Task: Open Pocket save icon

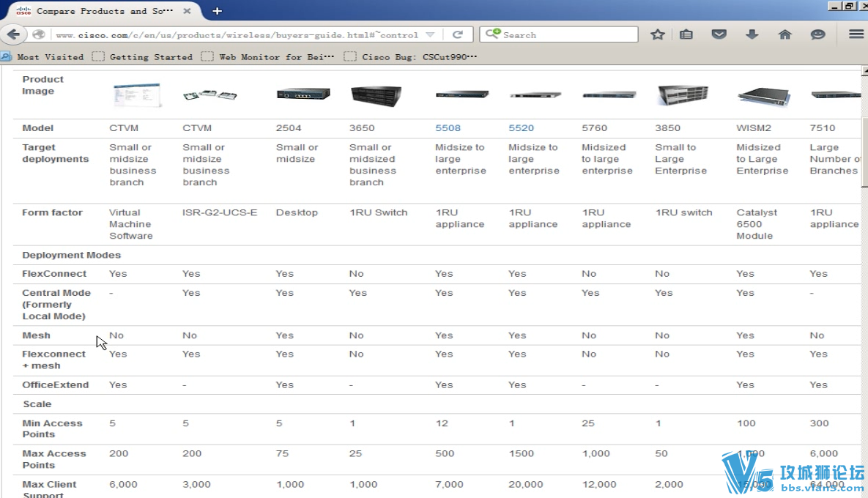Action: tap(719, 34)
